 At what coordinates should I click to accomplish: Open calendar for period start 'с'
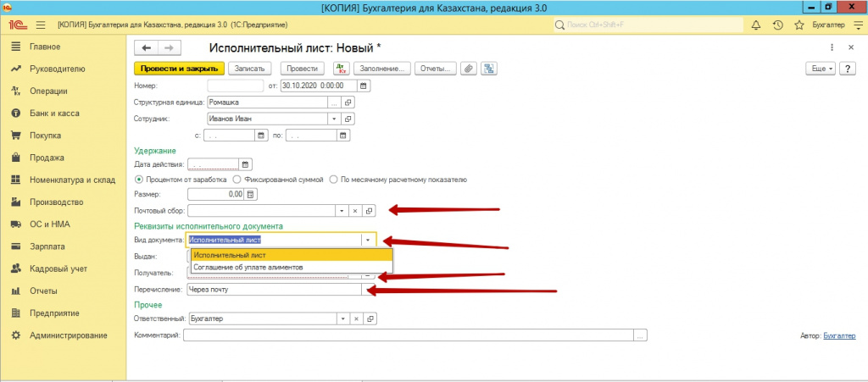click(x=262, y=136)
